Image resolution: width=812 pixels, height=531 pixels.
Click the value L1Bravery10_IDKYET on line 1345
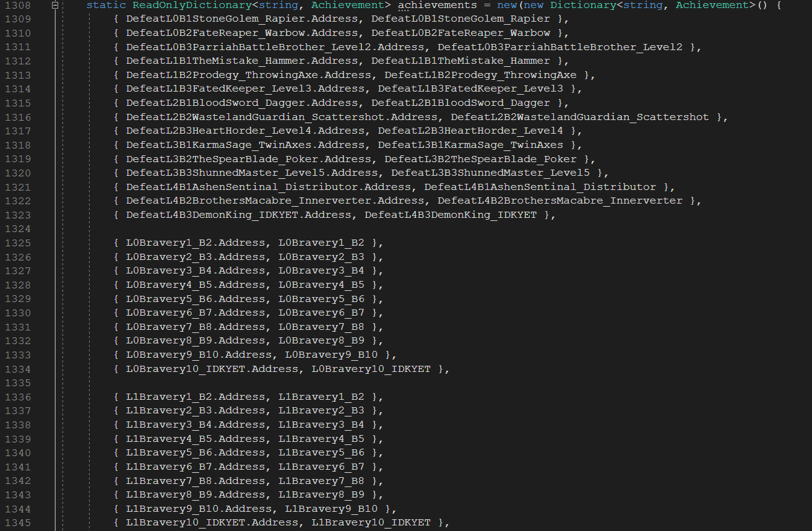coord(371,522)
